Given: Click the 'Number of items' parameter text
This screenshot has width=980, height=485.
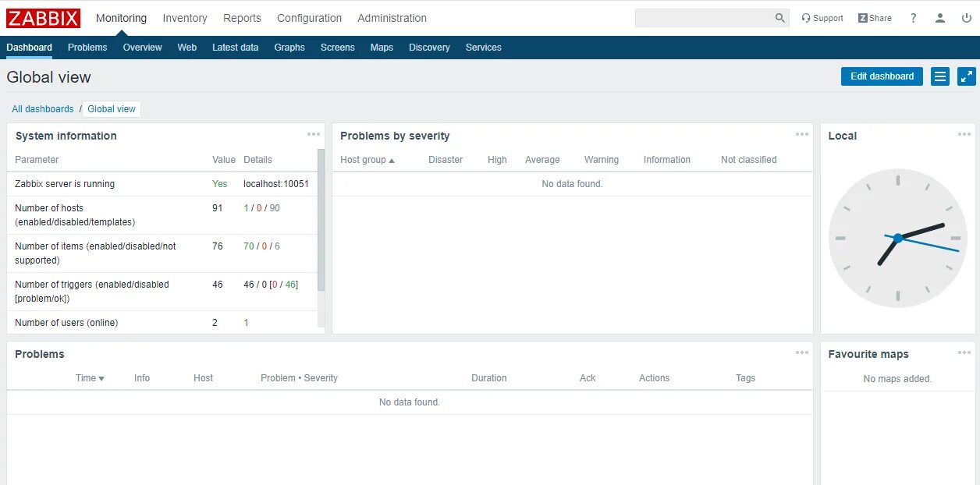Looking at the screenshot, I should click(x=95, y=253).
